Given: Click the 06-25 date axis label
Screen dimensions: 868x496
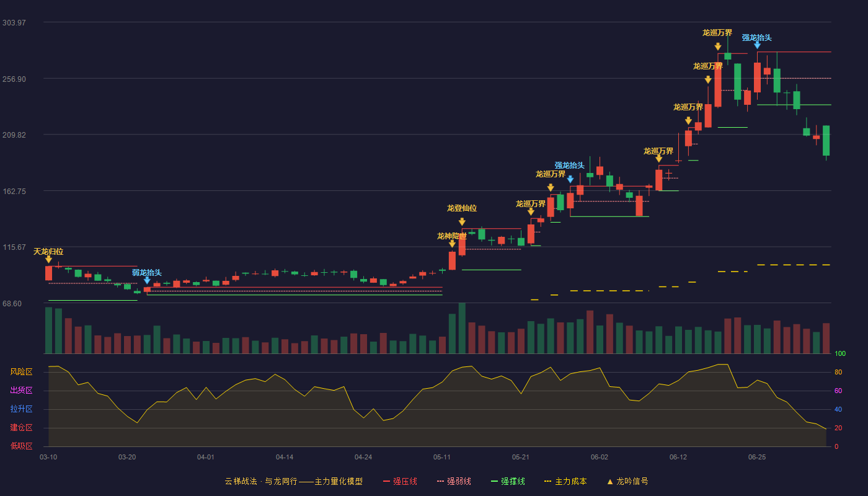Looking at the screenshot, I should pos(757,457).
